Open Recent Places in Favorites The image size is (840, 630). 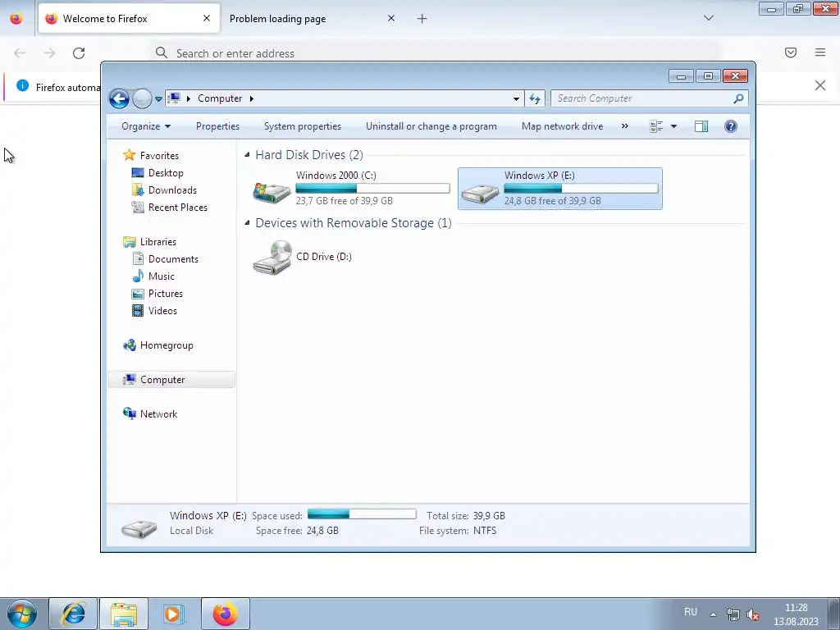tap(177, 208)
